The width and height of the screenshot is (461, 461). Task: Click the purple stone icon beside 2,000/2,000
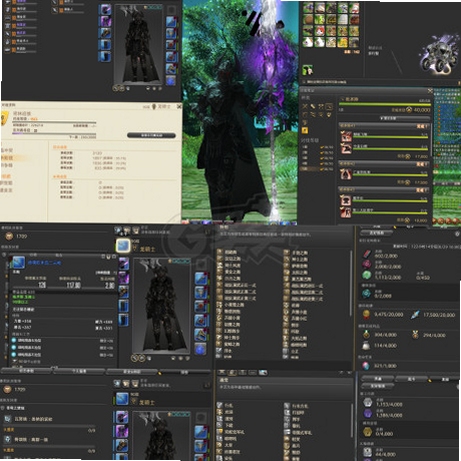click(367, 265)
